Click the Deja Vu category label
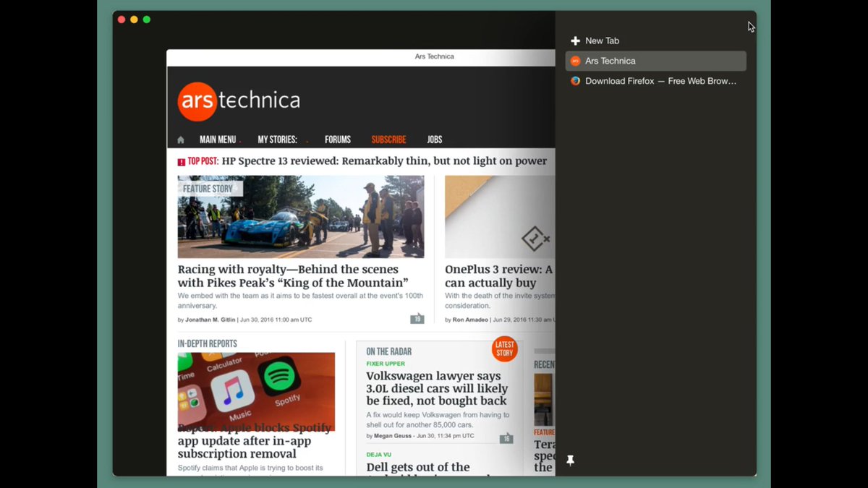Screen dimensions: 868x488 378,455
